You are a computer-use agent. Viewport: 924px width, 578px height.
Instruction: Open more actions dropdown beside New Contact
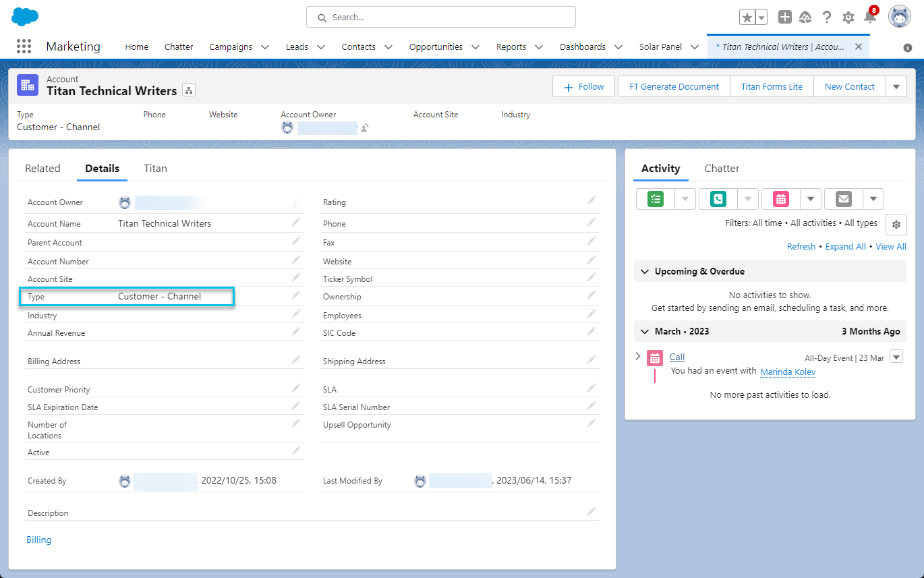896,86
